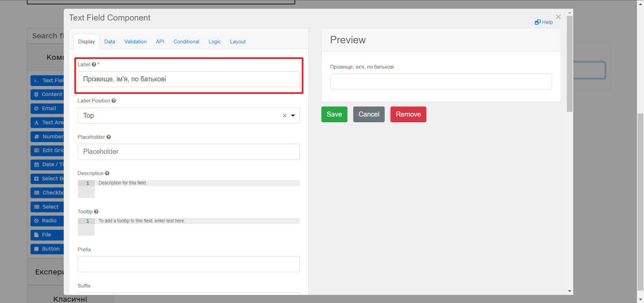Click the Tooltip help icon
Image resolution: width=644 pixels, height=303 pixels.
pos(96,212)
